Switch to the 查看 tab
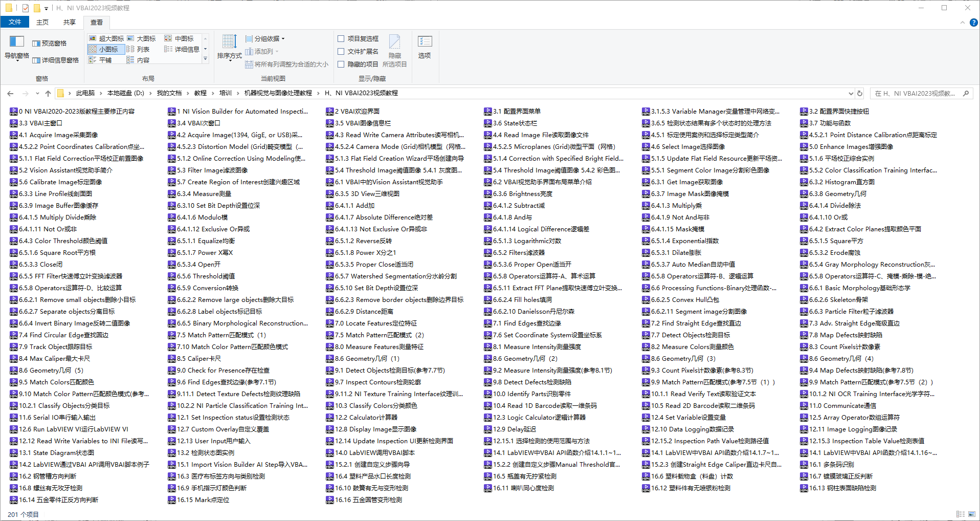Viewport: 980px width, 521px height. coord(97,22)
